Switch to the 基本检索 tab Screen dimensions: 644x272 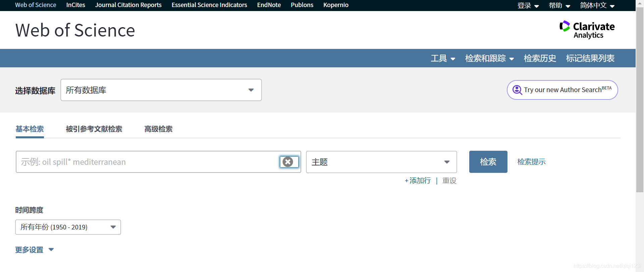pyautogui.click(x=30, y=129)
